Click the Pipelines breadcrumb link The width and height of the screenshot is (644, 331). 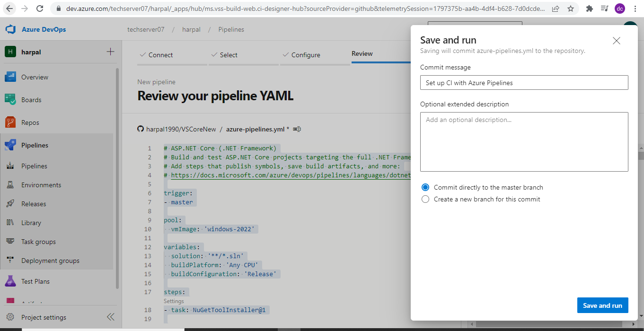coord(231,29)
